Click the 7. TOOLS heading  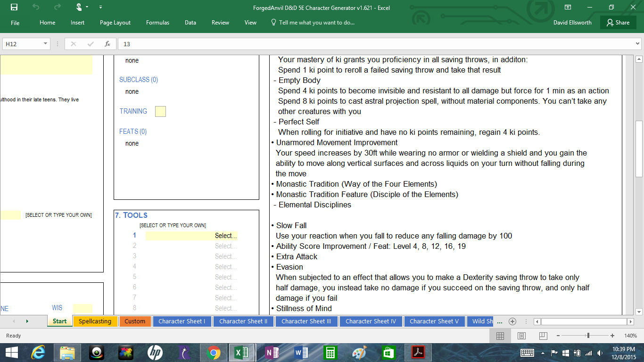pyautogui.click(x=132, y=215)
